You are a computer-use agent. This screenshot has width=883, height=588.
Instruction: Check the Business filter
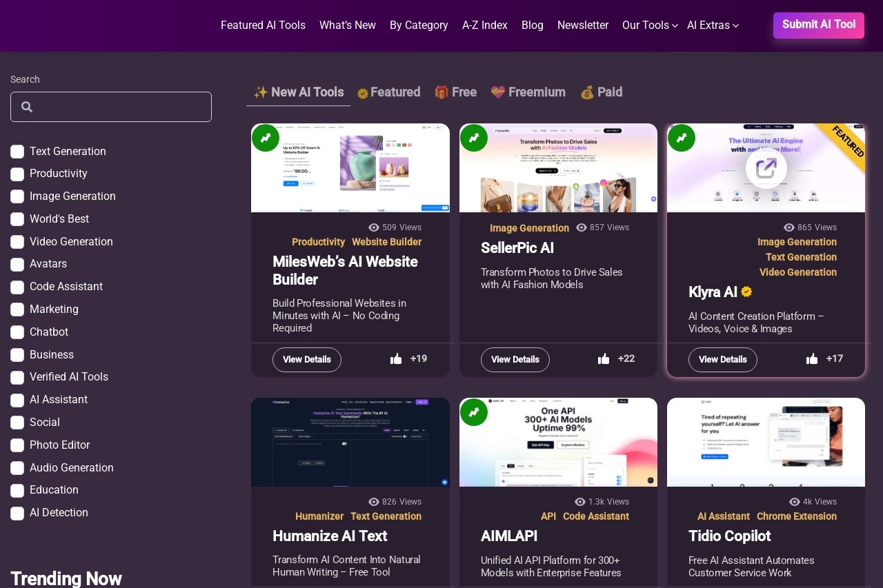click(17, 355)
